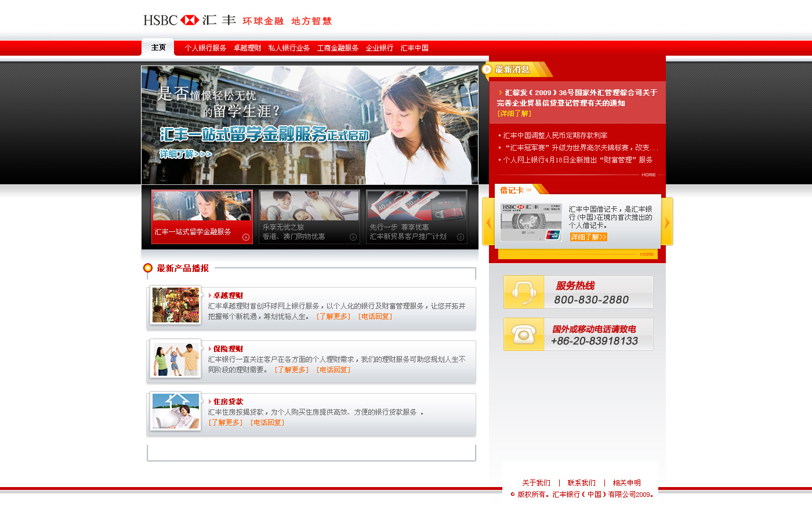This screenshot has height=523, width=812.
Task: Click the 是否憧憬轻松无忧的留学生涯 headline on the banner
Action: pyautogui.click(x=219, y=102)
